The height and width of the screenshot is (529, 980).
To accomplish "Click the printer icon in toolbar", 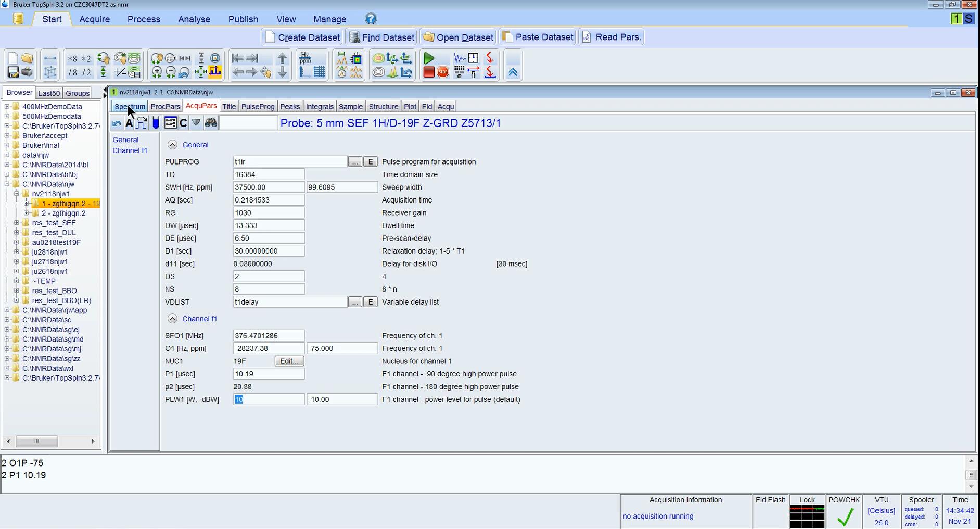I will (x=27, y=72).
